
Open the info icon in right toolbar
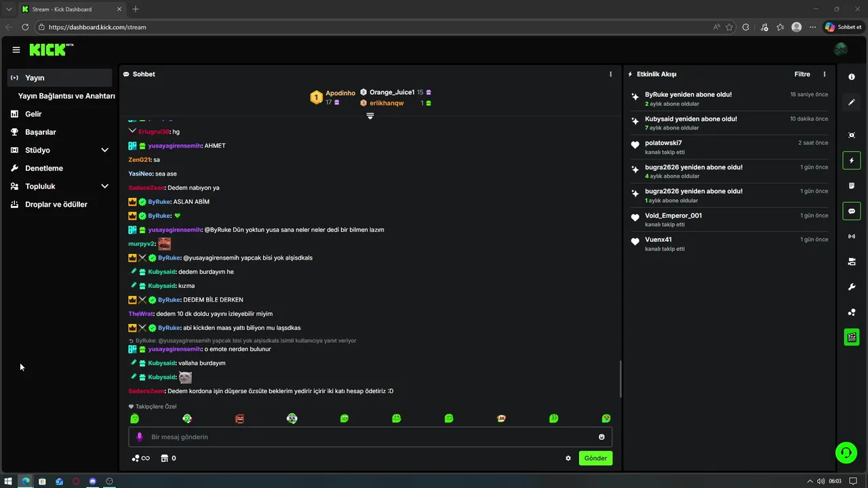(852, 77)
